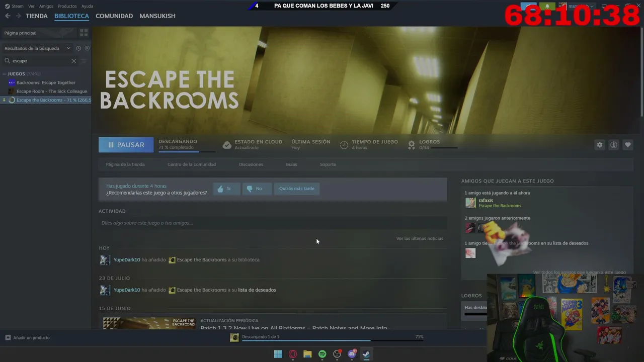Open game information icon
Image resolution: width=644 pixels, height=362 pixels.
(x=614, y=145)
